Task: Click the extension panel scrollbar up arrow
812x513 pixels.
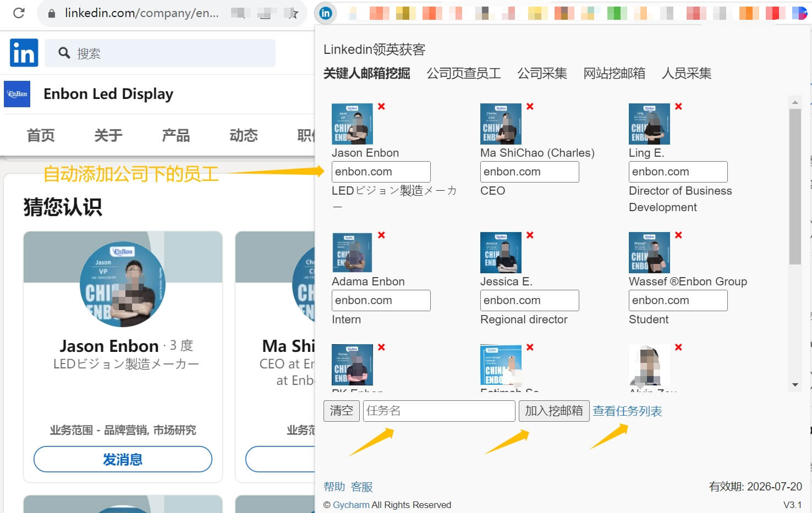Action: tap(795, 102)
